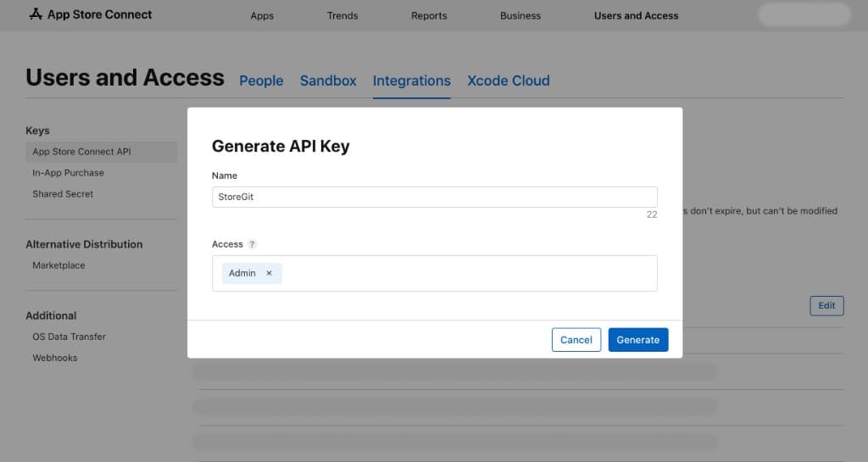This screenshot has height=462, width=868.
Task: Open the Access roles selection field
Action: point(435,273)
